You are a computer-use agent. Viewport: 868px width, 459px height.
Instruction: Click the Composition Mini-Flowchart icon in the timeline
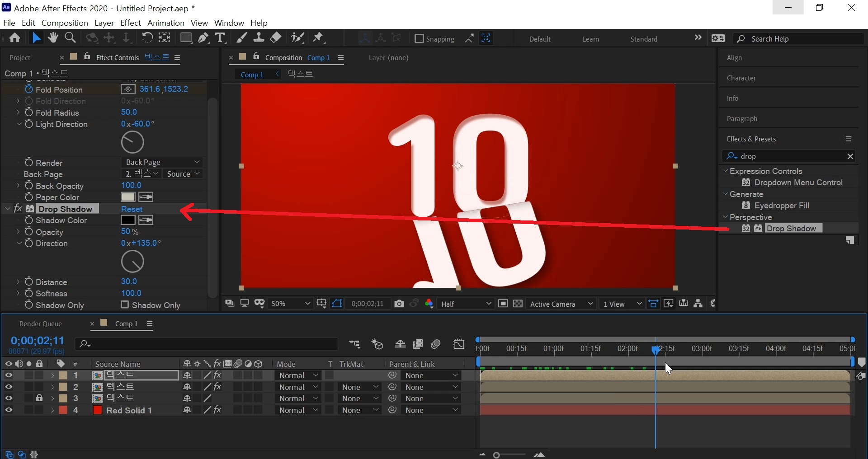[354, 344]
